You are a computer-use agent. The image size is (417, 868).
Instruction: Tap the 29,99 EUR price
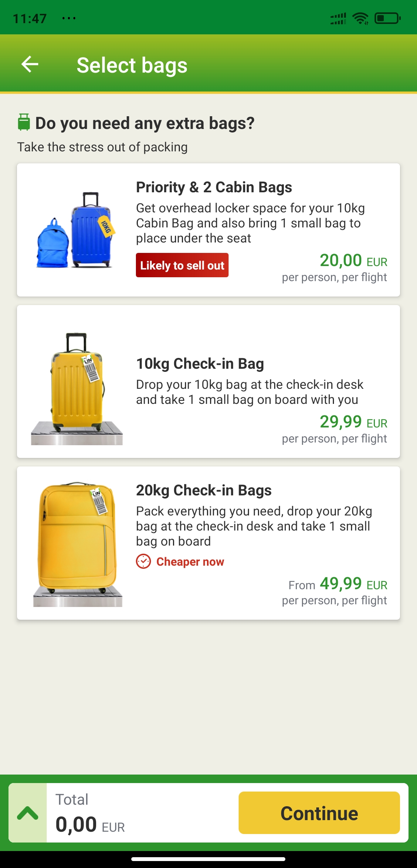[353, 422]
